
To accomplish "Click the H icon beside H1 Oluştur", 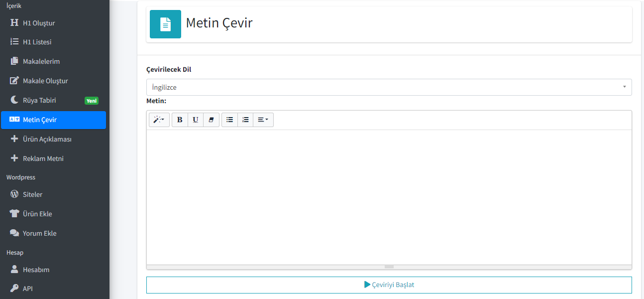I will click(14, 23).
